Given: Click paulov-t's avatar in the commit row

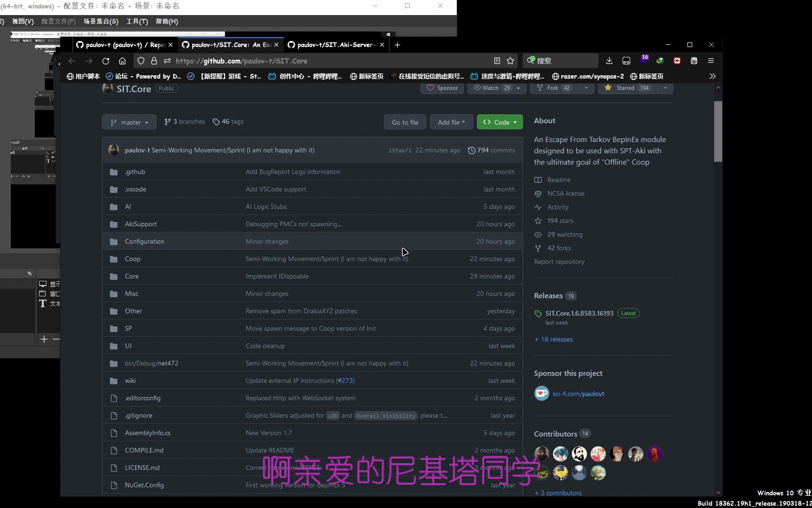Looking at the screenshot, I should tap(114, 150).
